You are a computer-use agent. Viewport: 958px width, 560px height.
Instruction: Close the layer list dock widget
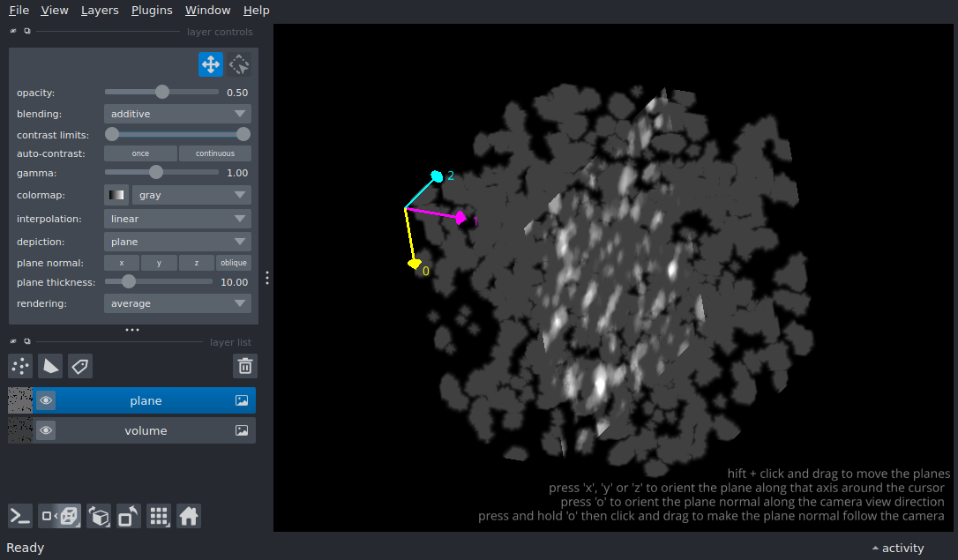click(x=13, y=341)
